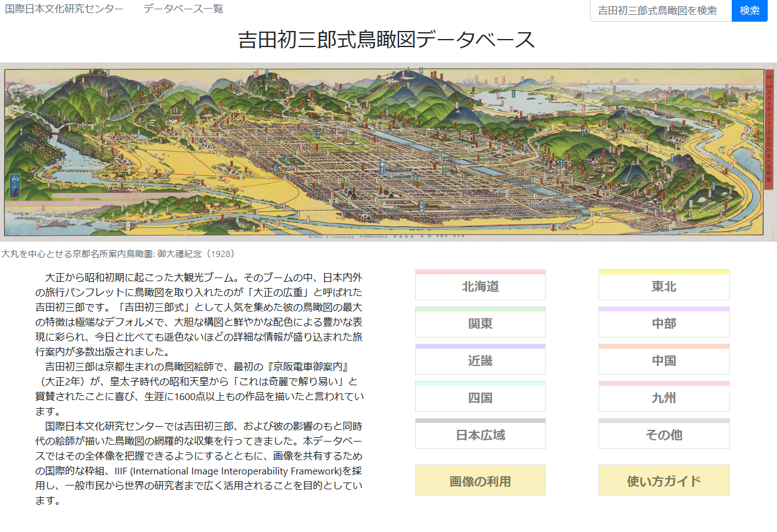This screenshot has height=532, width=777.
Task: Choose the 中部 region button
Action: click(664, 324)
